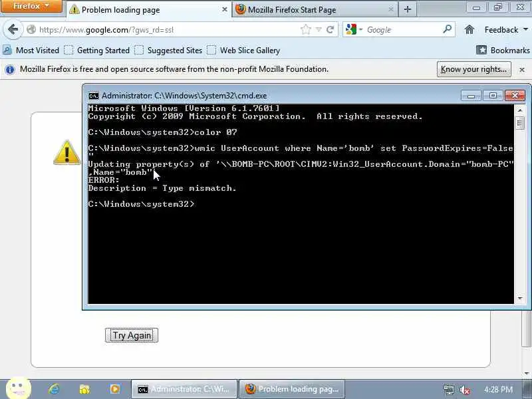Screen dimensions: 532x399
Task: Click the muted volume tray icon
Action: pos(464,390)
